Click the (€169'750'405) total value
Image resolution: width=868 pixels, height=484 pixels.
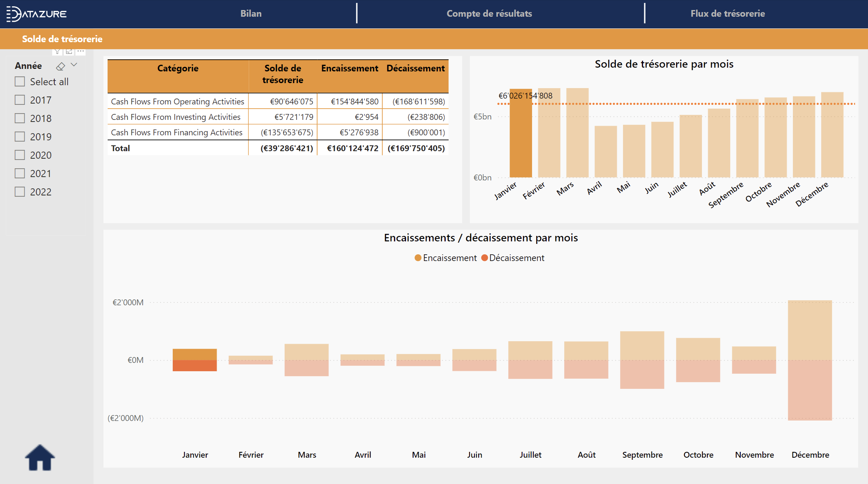pyautogui.click(x=416, y=148)
